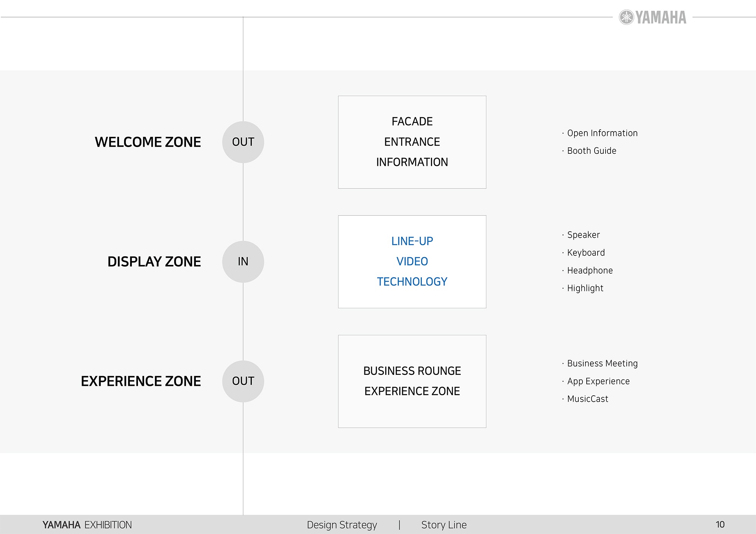The width and height of the screenshot is (756, 534).
Task: Click Story Line in the footer
Action: [444, 525]
